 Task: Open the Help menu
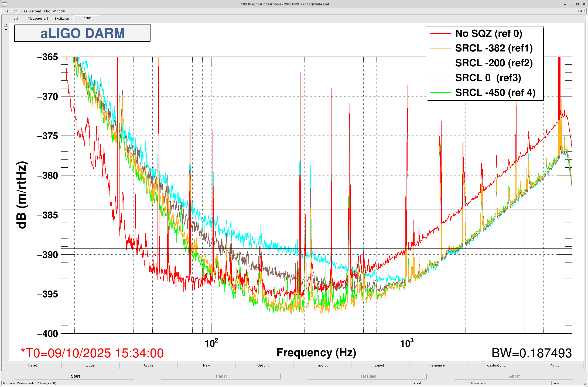click(x=582, y=11)
